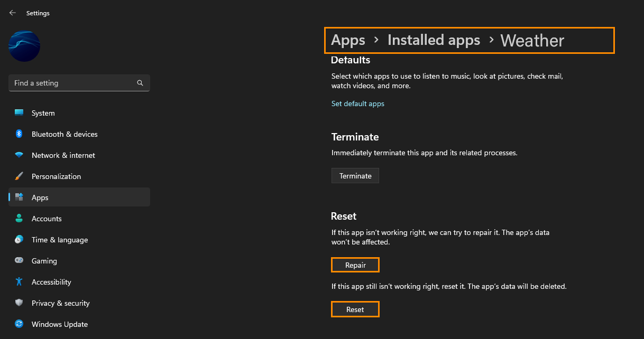The width and height of the screenshot is (644, 339).
Task: Navigate to Gaming settings
Action: (x=79, y=261)
